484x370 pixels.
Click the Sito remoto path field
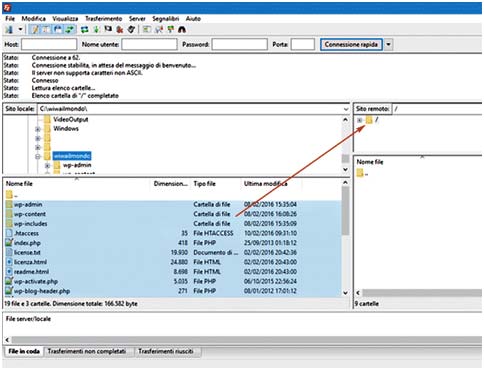[437, 109]
